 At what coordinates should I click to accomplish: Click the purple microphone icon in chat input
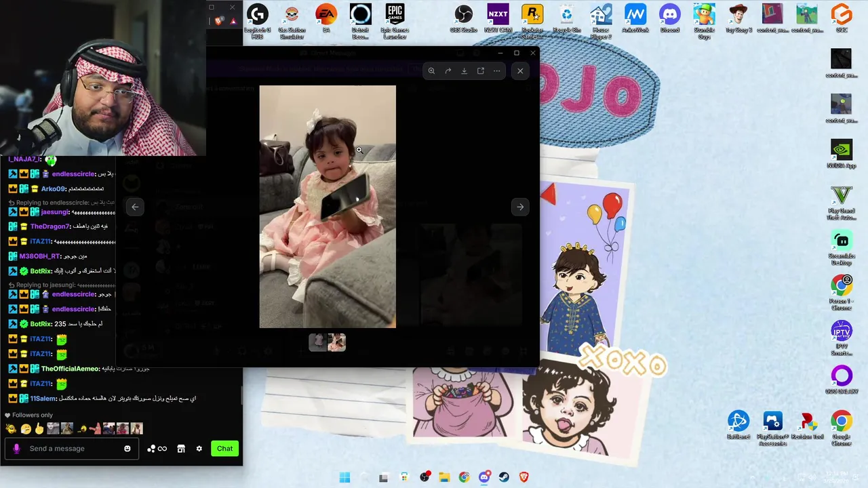click(x=16, y=449)
